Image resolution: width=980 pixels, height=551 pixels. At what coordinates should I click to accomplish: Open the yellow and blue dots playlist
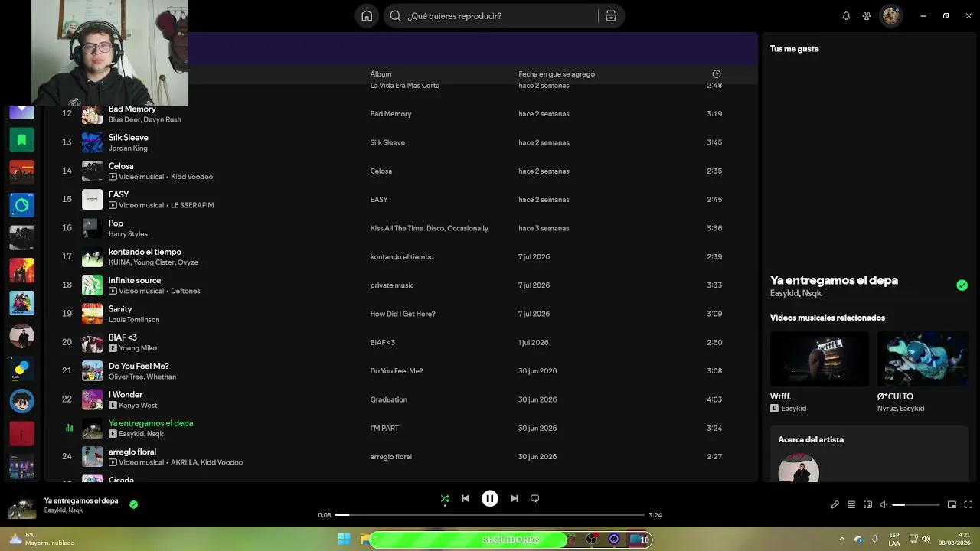point(21,368)
